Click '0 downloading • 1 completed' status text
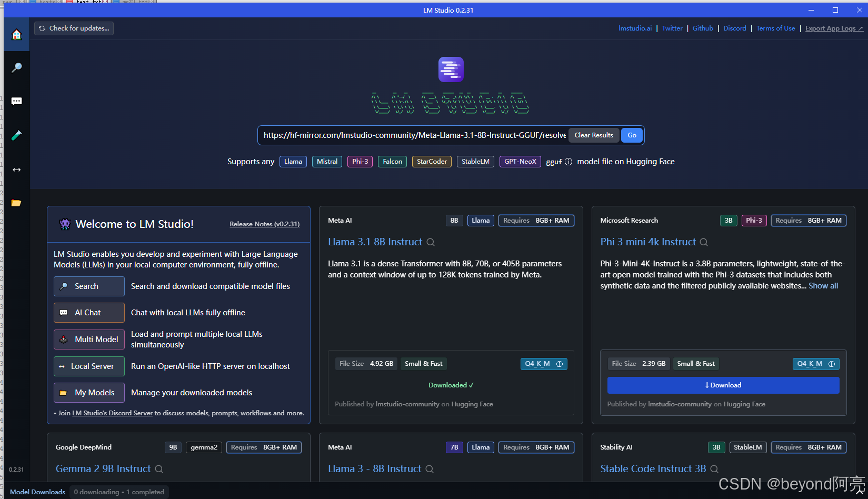This screenshot has width=868, height=499. pos(119,492)
